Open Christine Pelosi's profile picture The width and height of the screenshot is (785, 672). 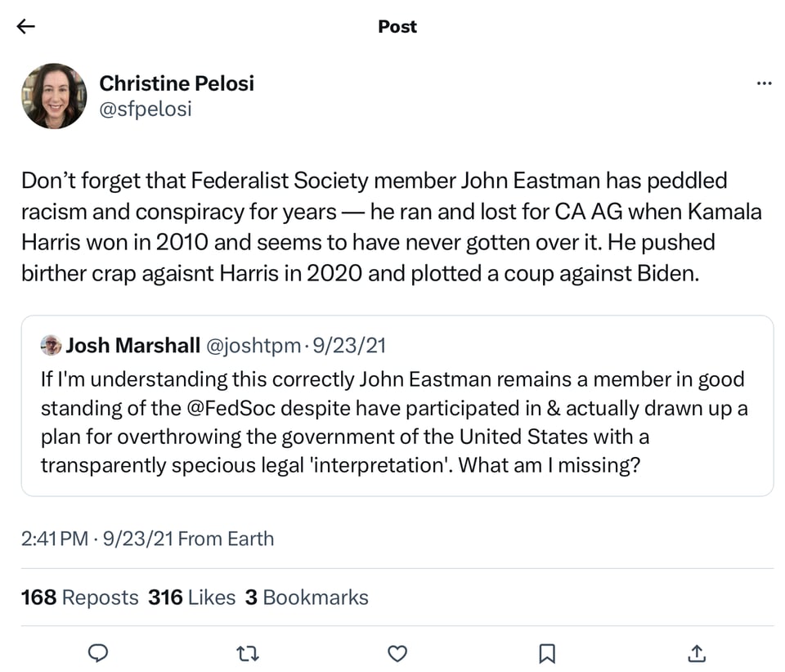(x=54, y=96)
